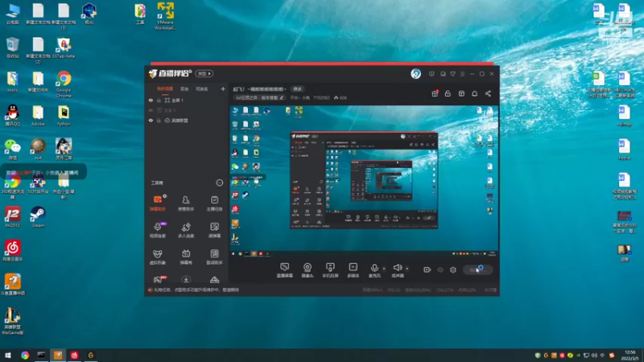Select the 英雄联盟 source row

tap(187, 121)
